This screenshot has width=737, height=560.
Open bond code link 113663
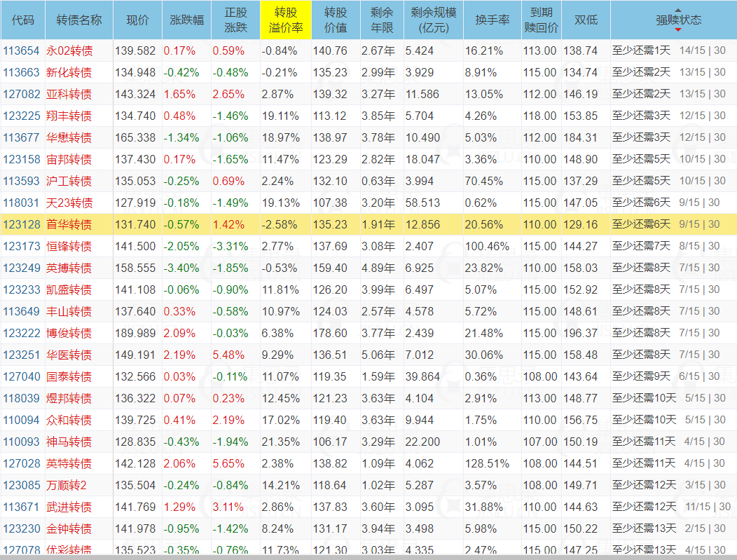(x=22, y=72)
